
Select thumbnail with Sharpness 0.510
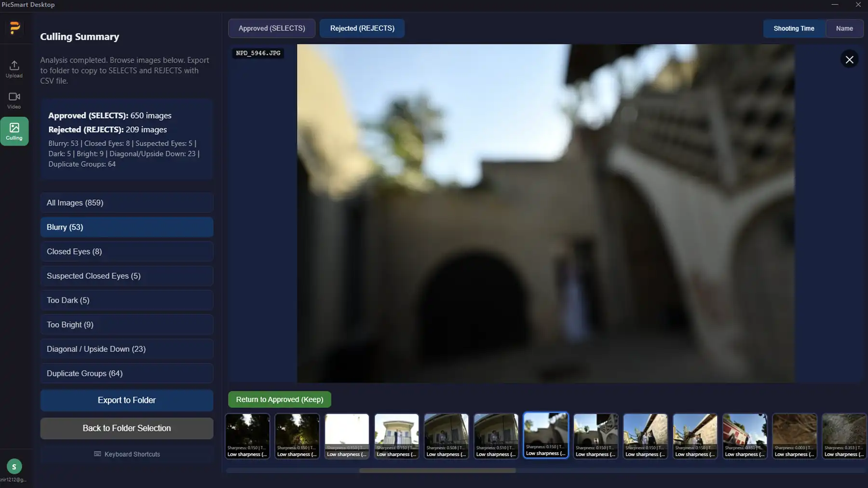point(496,436)
